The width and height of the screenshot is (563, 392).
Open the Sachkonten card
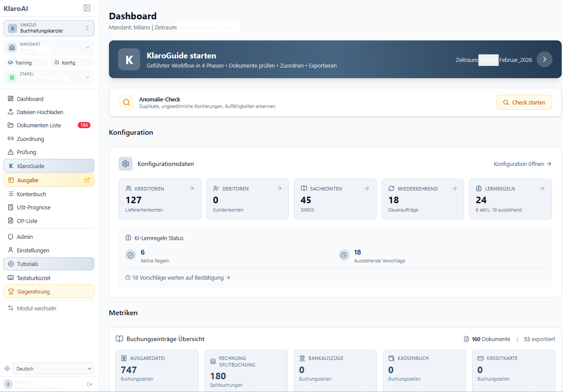coord(335,199)
